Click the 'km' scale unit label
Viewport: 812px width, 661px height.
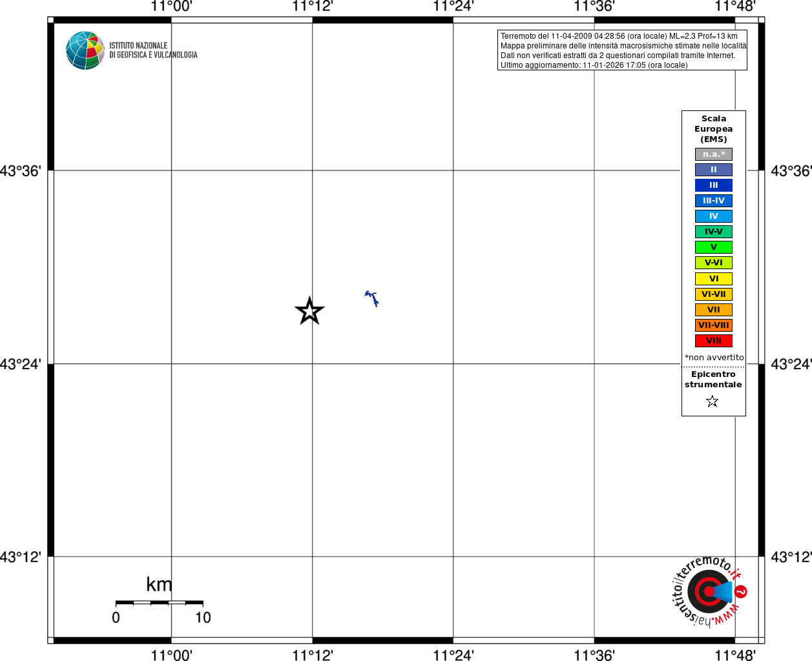[159, 584]
